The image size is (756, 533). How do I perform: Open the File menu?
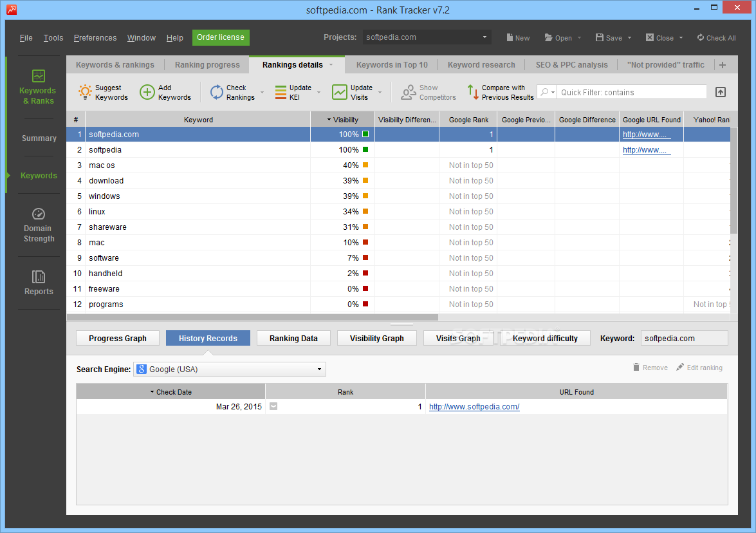[x=26, y=37]
